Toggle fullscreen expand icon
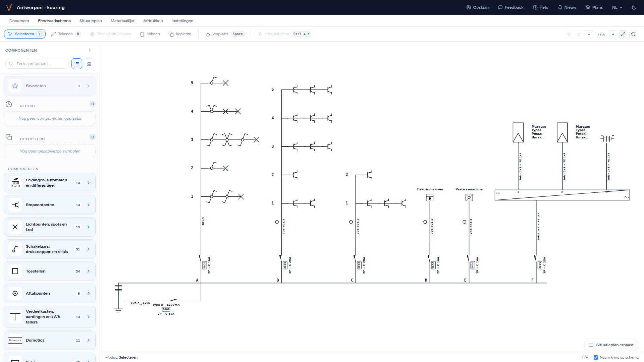This screenshot has width=644, height=362. pyautogui.click(x=623, y=34)
